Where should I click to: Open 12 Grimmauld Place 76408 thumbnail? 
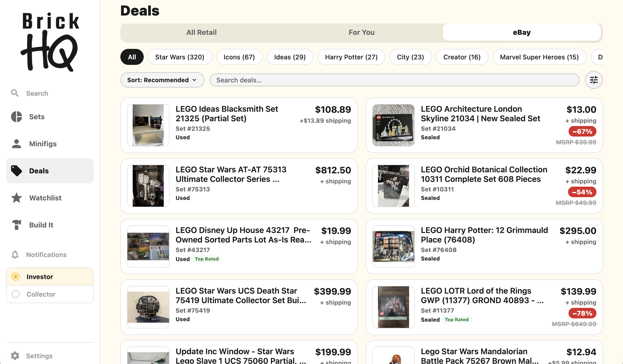click(394, 247)
